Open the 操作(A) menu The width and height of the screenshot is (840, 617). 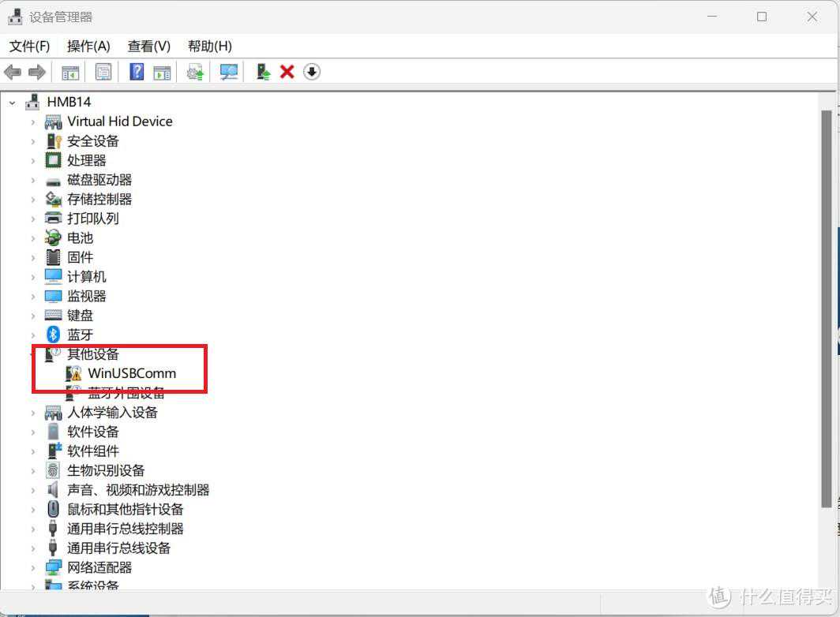click(x=88, y=46)
